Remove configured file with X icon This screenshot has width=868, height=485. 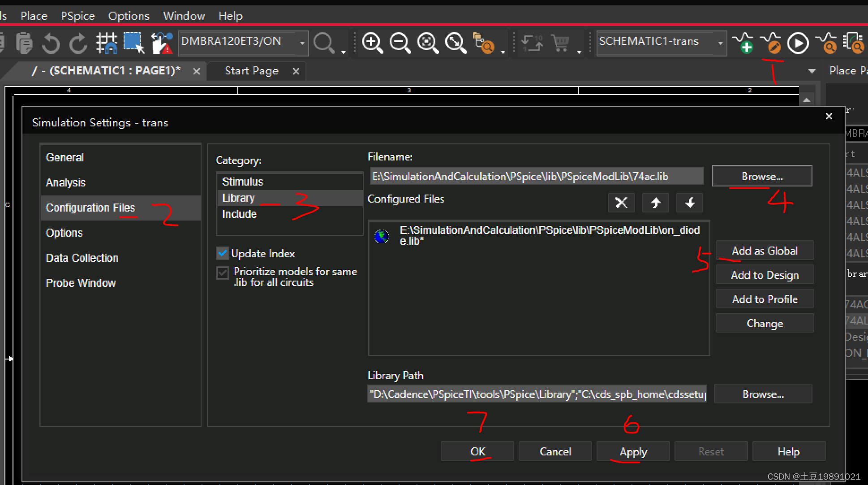point(621,203)
